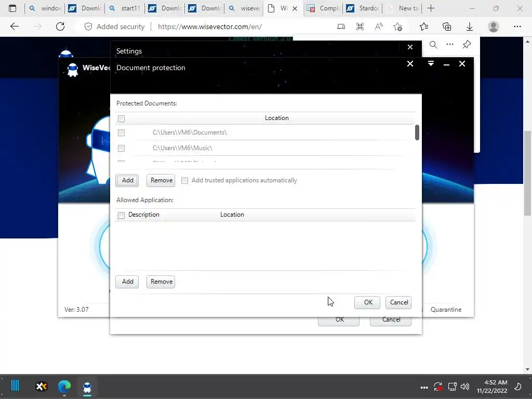
Task: Close the active 'Wi' browser tab
Action: coord(295,8)
